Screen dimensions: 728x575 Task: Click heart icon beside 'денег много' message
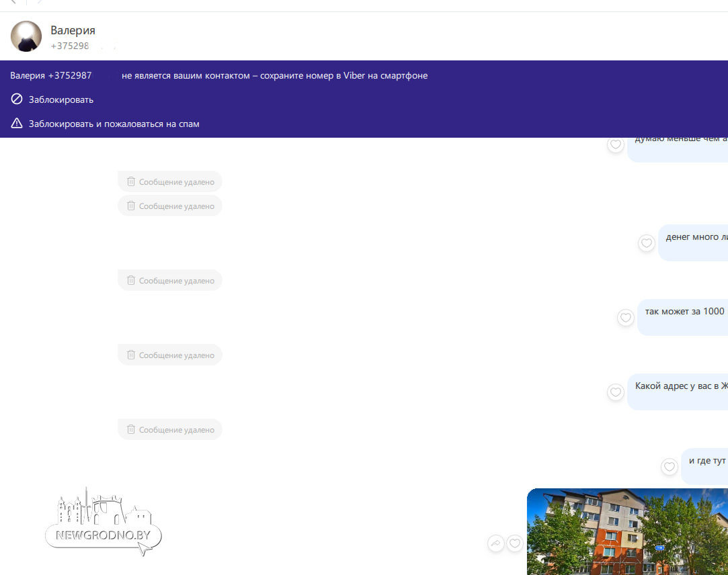(x=646, y=243)
